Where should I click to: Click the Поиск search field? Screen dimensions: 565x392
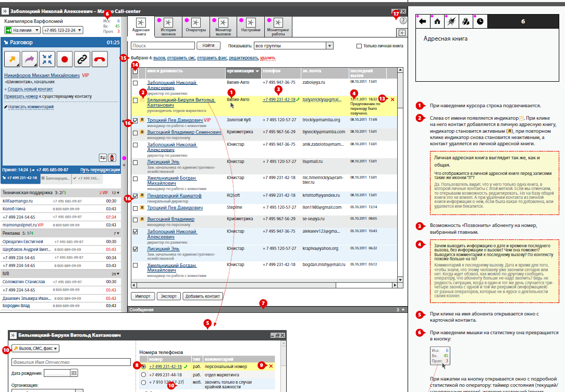(163, 46)
